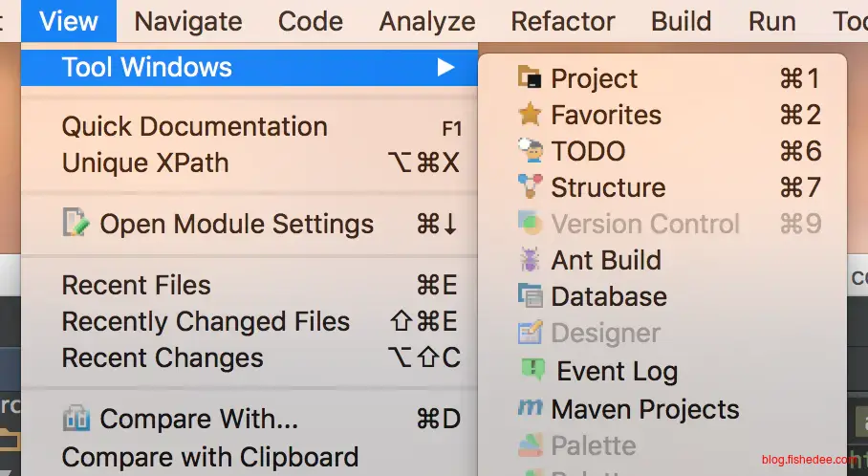
Task: Click the TODO tool window icon
Action: pos(529,151)
